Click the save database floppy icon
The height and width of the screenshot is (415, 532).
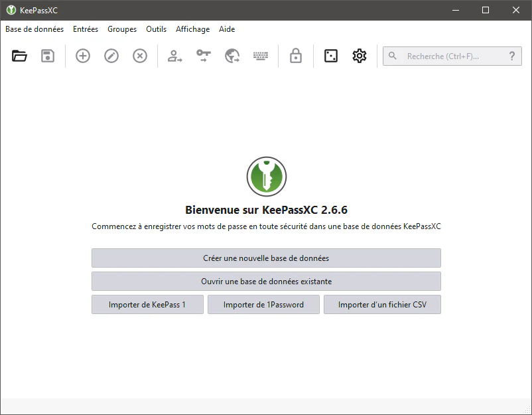[48, 56]
